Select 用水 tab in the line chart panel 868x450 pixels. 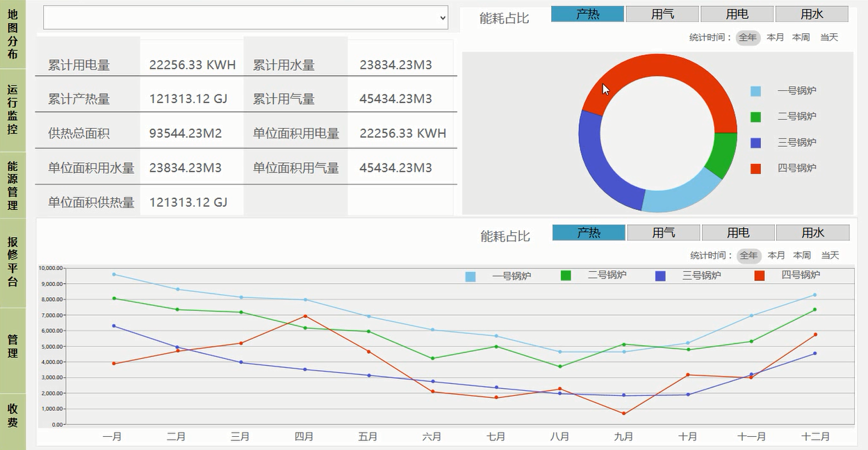click(x=812, y=232)
